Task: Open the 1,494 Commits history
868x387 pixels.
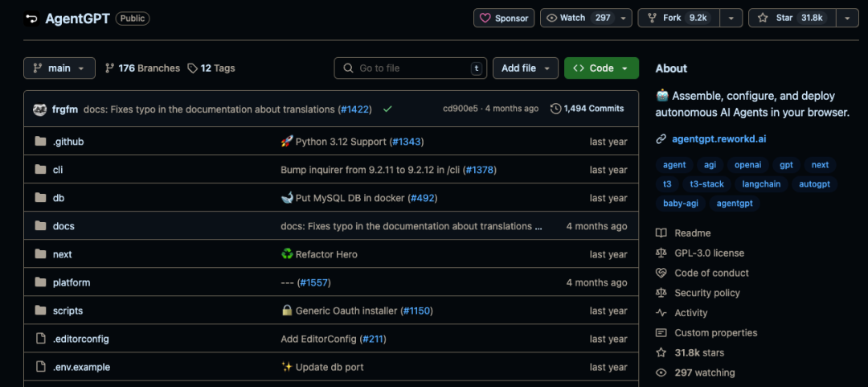Action: pos(587,109)
